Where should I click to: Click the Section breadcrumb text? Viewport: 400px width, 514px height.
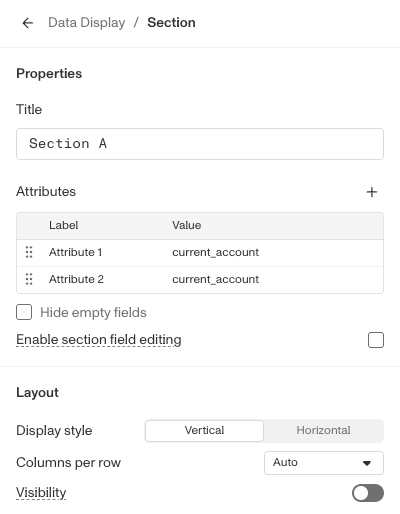point(171,23)
